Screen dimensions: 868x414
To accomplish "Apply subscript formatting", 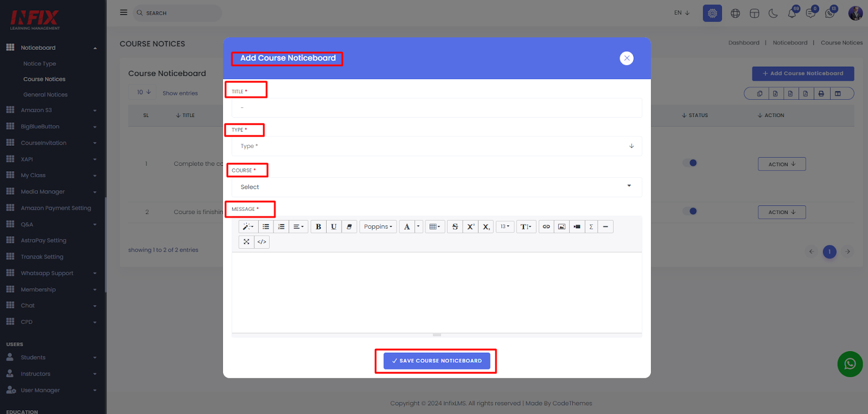I will coord(487,227).
